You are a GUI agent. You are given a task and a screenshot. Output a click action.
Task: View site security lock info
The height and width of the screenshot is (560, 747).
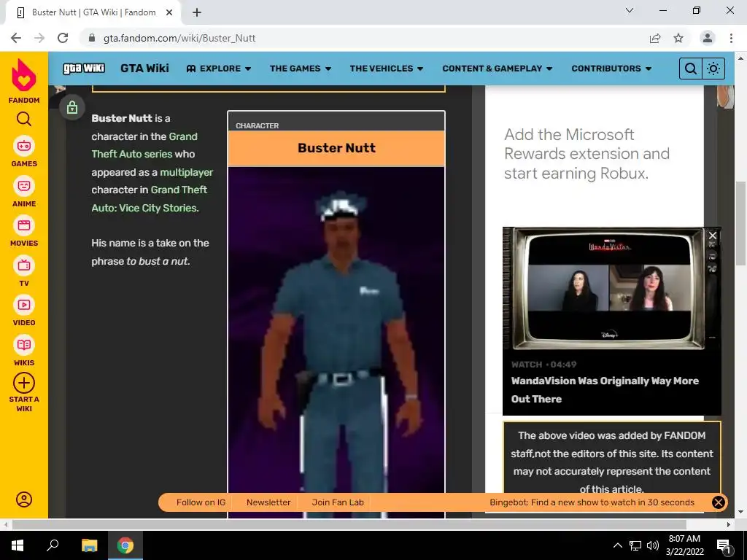tap(93, 38)
